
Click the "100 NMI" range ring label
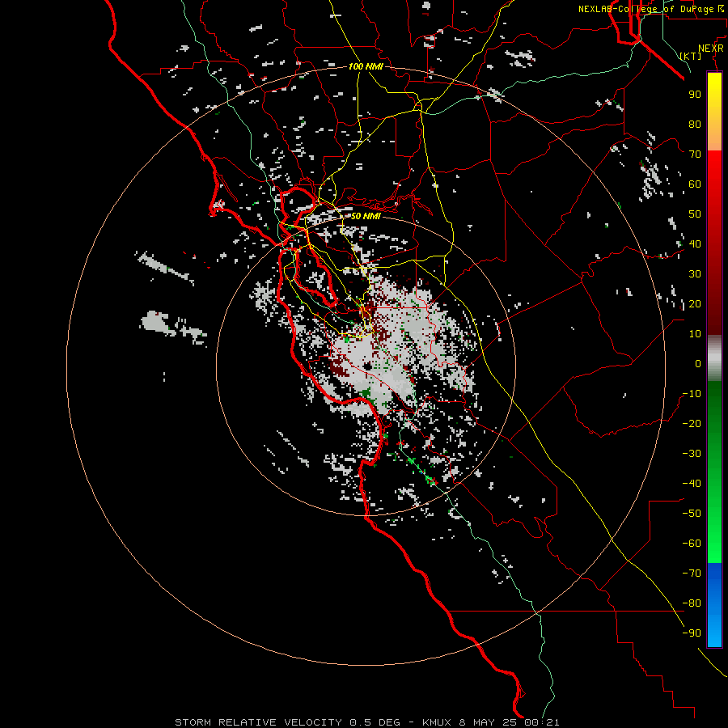coord(366,66)
